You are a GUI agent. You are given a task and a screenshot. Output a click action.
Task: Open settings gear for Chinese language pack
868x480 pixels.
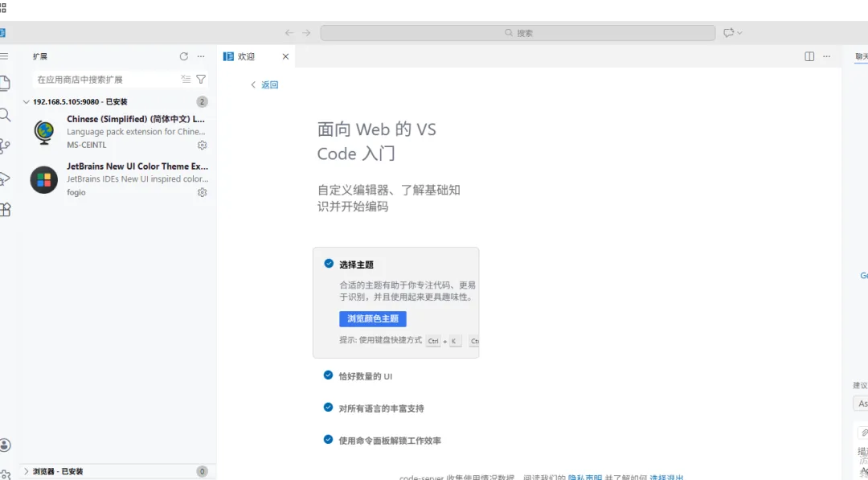(202, 145)
